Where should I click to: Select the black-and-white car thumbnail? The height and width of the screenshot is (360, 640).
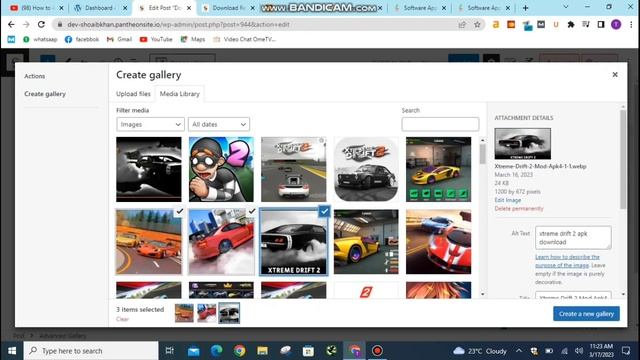point(149,169)
